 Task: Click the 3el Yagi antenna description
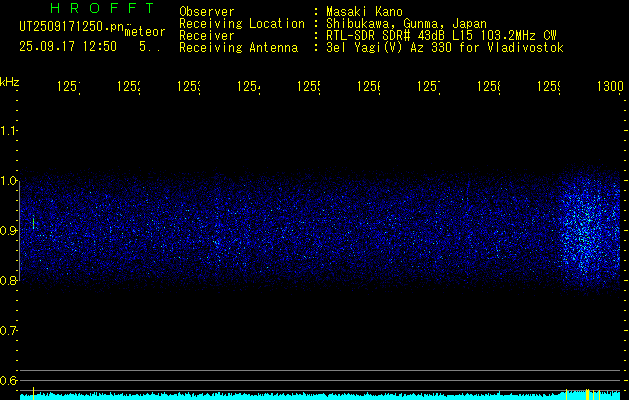point(444,47)
